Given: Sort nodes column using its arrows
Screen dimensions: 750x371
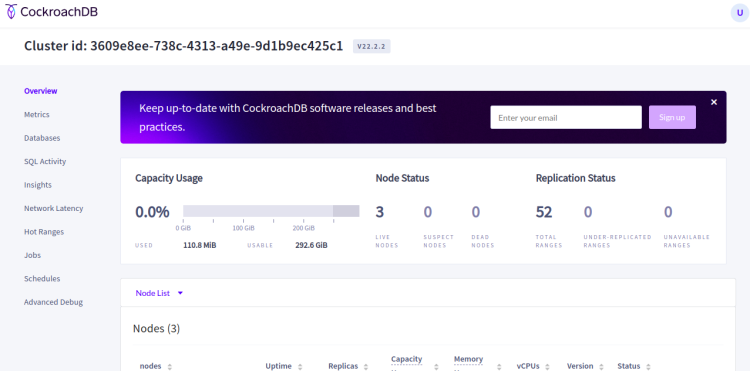Looking at the screenshot, I should (169, 367).
